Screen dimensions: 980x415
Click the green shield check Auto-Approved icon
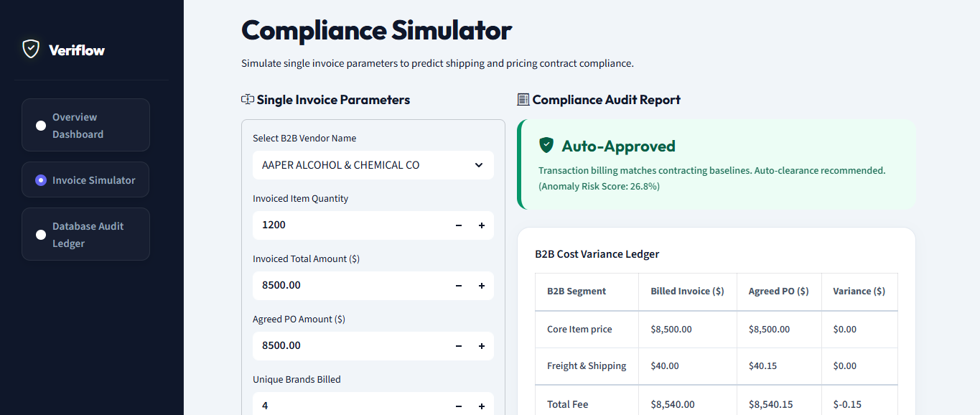546,146
